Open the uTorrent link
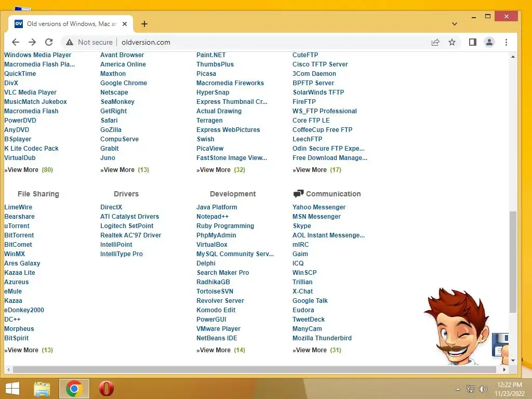Viewport: 532px width, 399px height. [17, 226]
